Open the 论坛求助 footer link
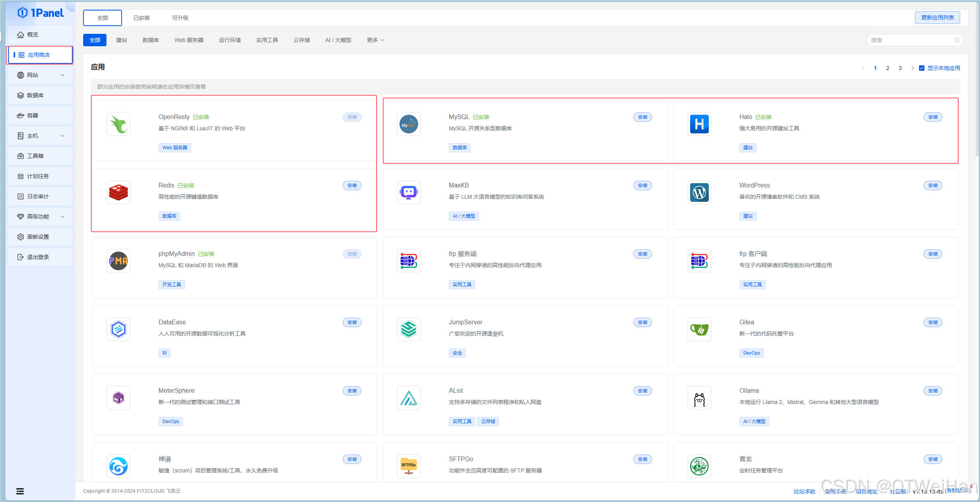 (x=804, y=492)
